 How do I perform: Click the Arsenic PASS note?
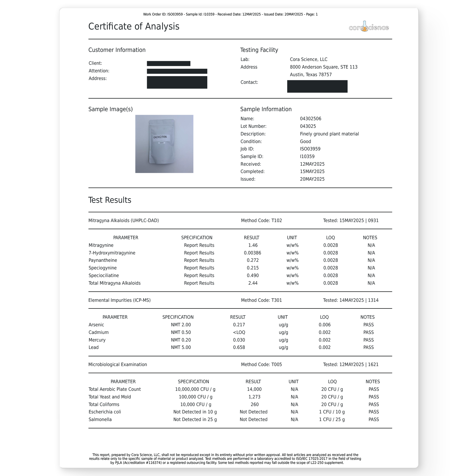(368, 325)
